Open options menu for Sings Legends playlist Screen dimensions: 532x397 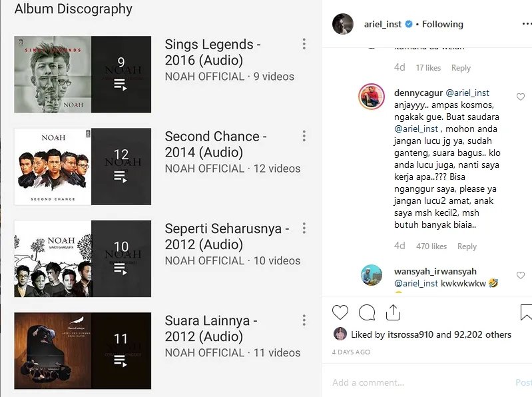pyautogui.click(x=304, y=44)
